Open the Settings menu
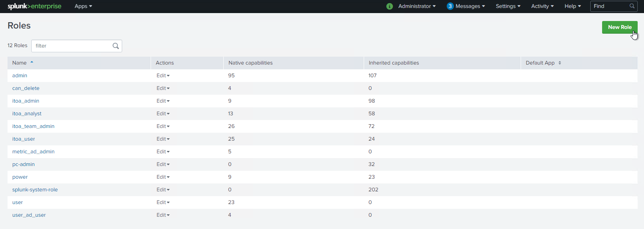Viewport: 644px width, 229px height. click(508, 6)
